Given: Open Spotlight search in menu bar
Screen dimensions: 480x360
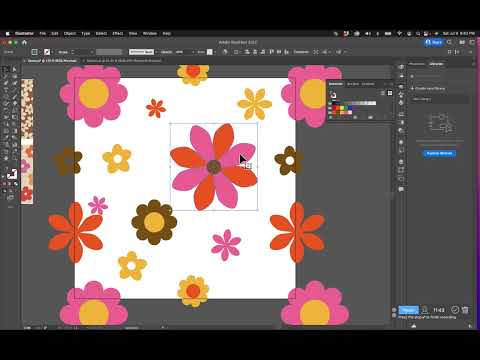Looking at the screenshot, I should pyautogui.click(x=418, y=33).
